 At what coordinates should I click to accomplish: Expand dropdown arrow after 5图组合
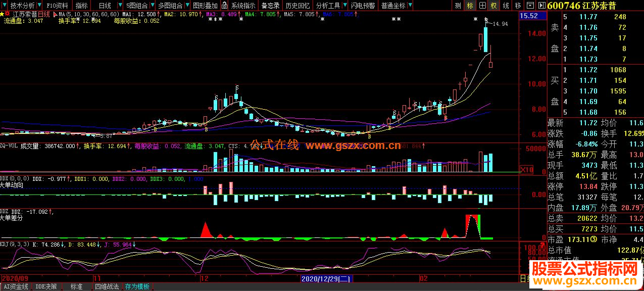(152, 5)
